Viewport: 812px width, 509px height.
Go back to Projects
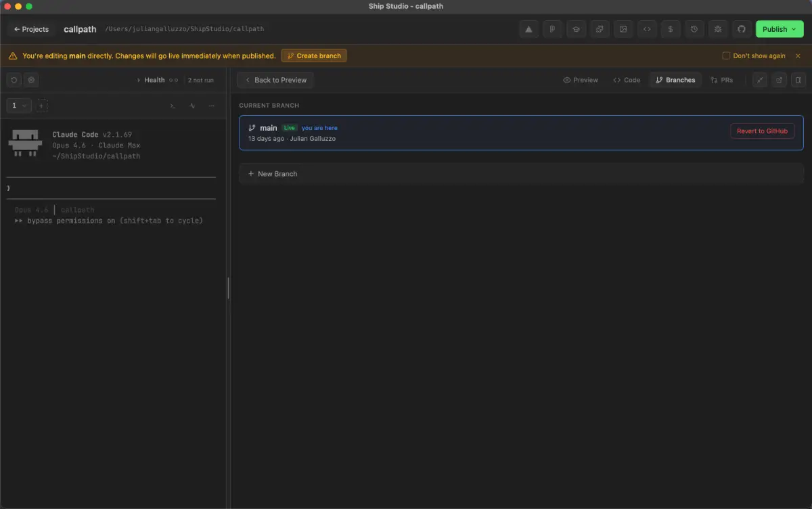click(31, 29)
